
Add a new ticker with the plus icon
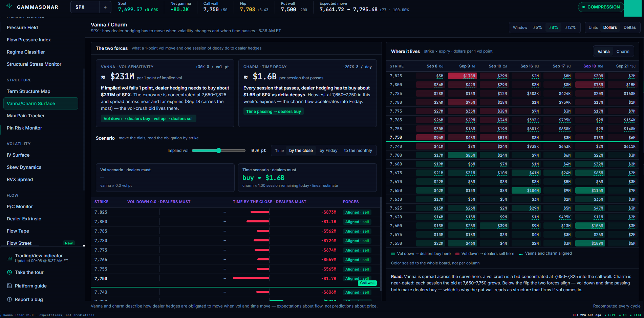[x=105, y=7]
